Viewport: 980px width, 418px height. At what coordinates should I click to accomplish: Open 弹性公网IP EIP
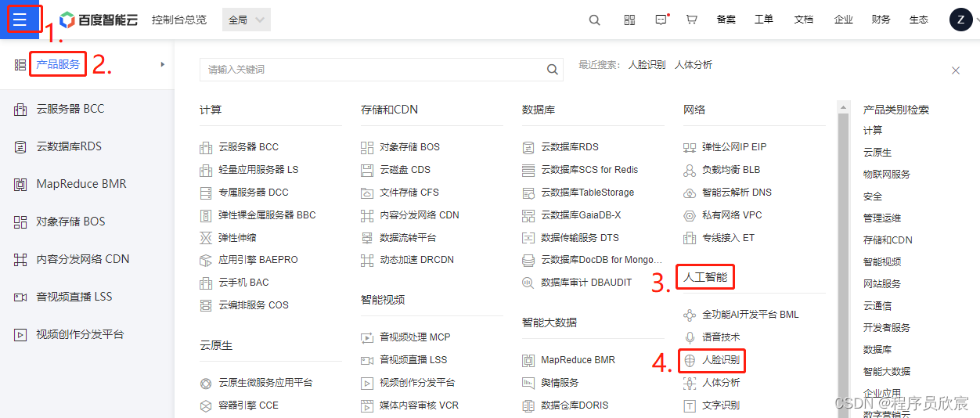tap(734, 147)
